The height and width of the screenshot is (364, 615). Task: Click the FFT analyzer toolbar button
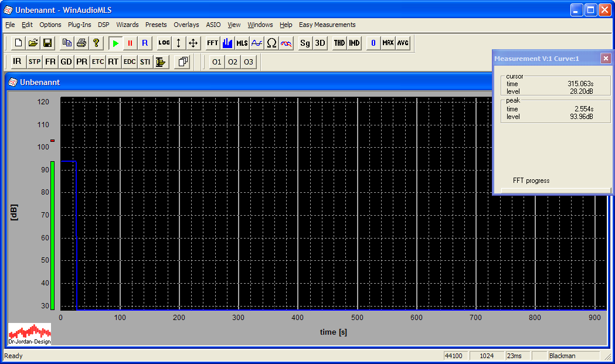coord(212,43)
